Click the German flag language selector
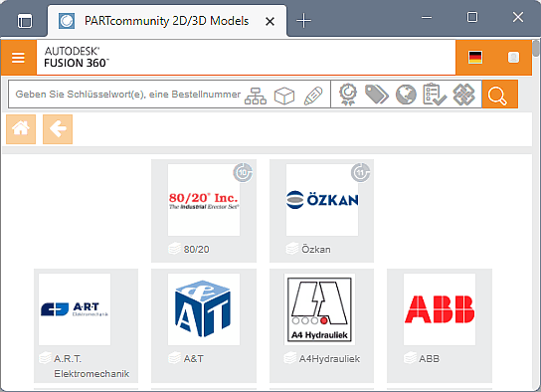This screenshot has width=541, height=392. click(x=475, y=58)
